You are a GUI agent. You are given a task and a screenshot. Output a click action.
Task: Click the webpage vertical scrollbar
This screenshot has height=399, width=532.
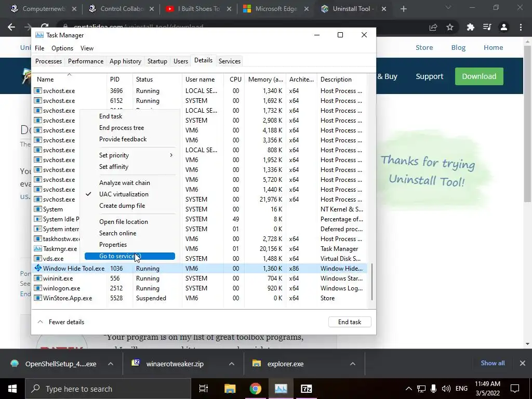click(527, 124)
